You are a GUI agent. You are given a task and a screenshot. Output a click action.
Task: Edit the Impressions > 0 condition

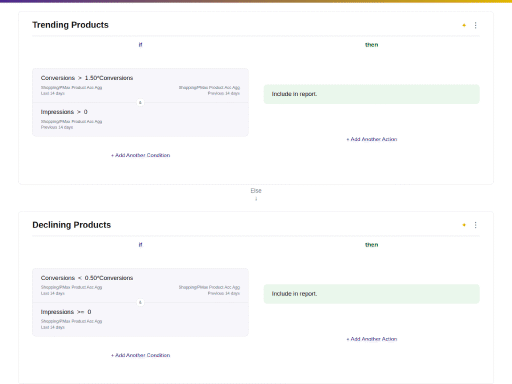pyautogui.click(x=140, y=119)
